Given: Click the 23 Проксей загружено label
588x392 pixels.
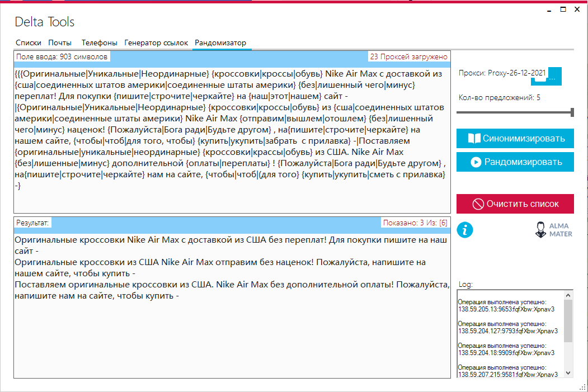Looking at the screenshot, I should [x=408, y=56].
